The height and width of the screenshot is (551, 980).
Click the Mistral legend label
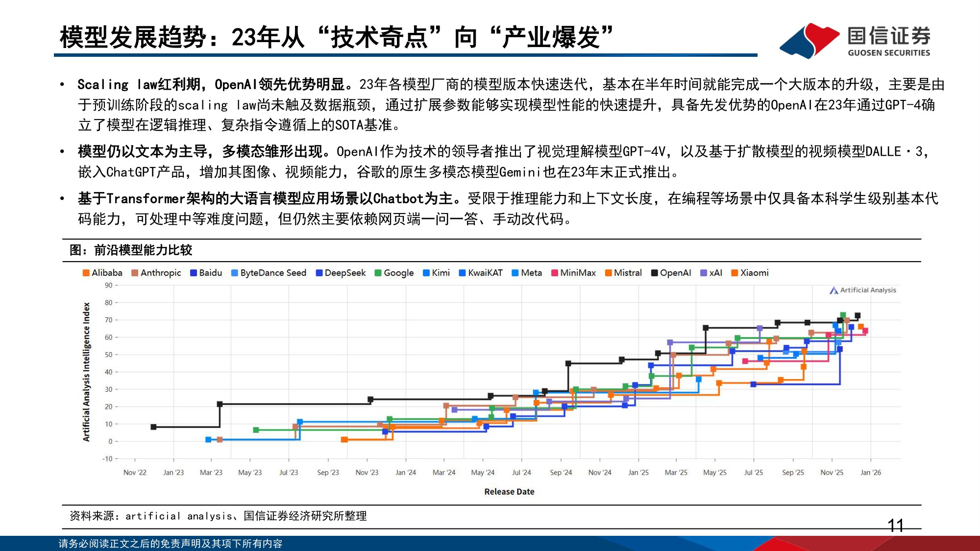pyautogui.click(x=628, y=273)
